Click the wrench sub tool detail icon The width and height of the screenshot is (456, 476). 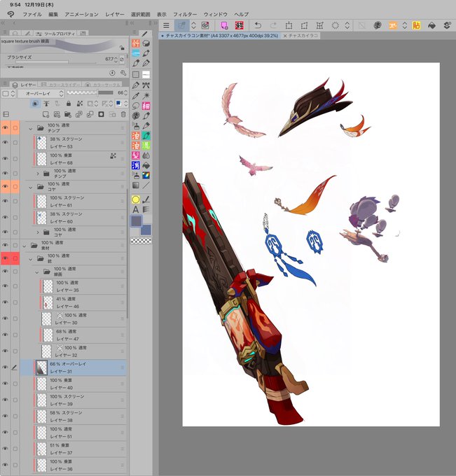click(x=123, y=73)
